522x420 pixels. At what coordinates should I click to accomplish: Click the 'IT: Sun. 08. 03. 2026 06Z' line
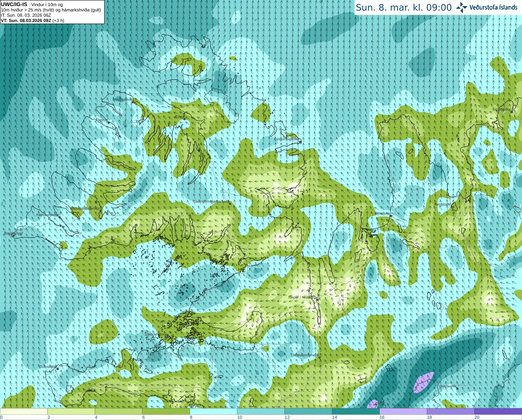[26, 15]
